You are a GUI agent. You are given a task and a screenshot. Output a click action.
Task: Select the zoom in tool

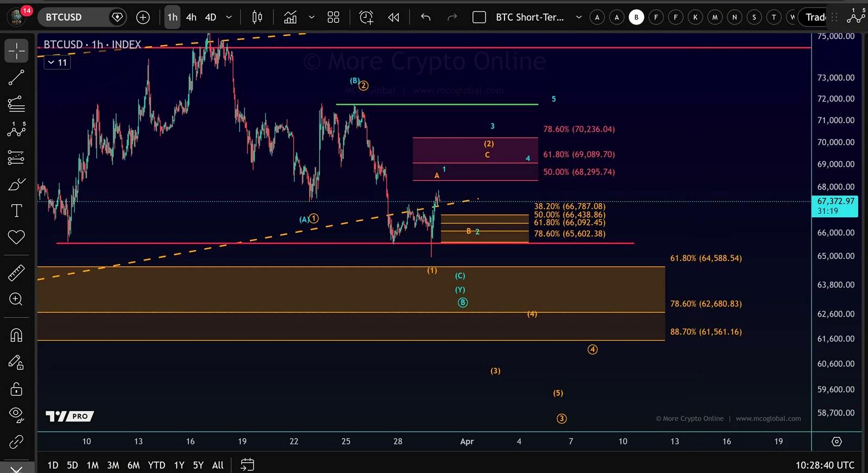[16, 299]
